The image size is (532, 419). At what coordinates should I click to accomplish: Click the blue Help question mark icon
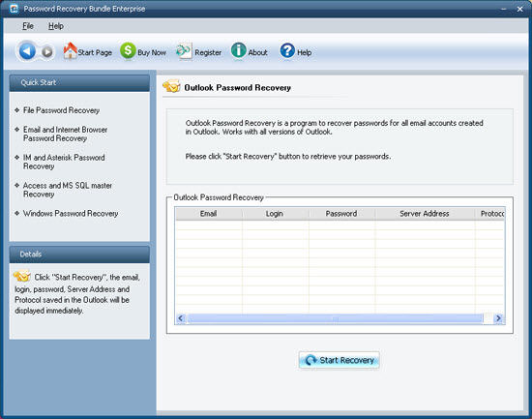287,51
